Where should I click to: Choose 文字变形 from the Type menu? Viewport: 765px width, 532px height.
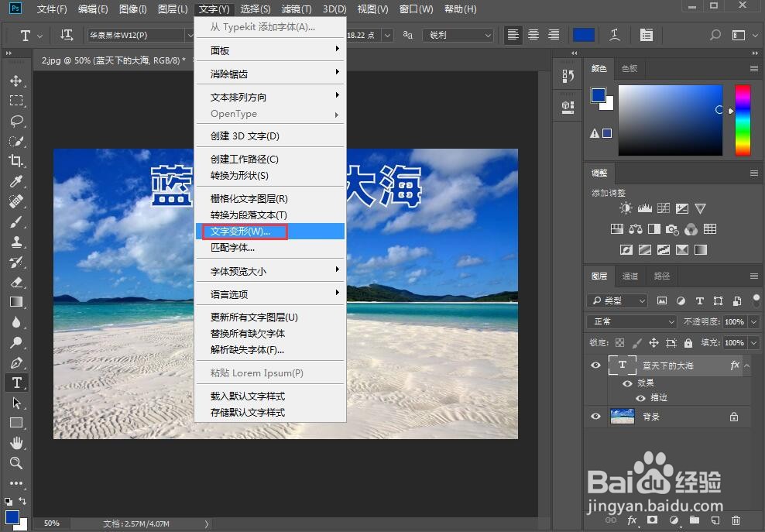[242, 230]
